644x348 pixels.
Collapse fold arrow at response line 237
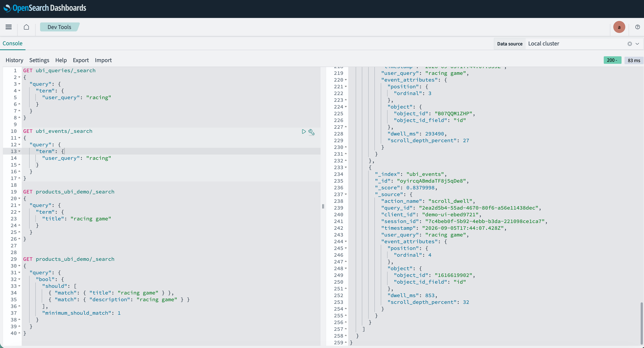[x=346, y=194]
